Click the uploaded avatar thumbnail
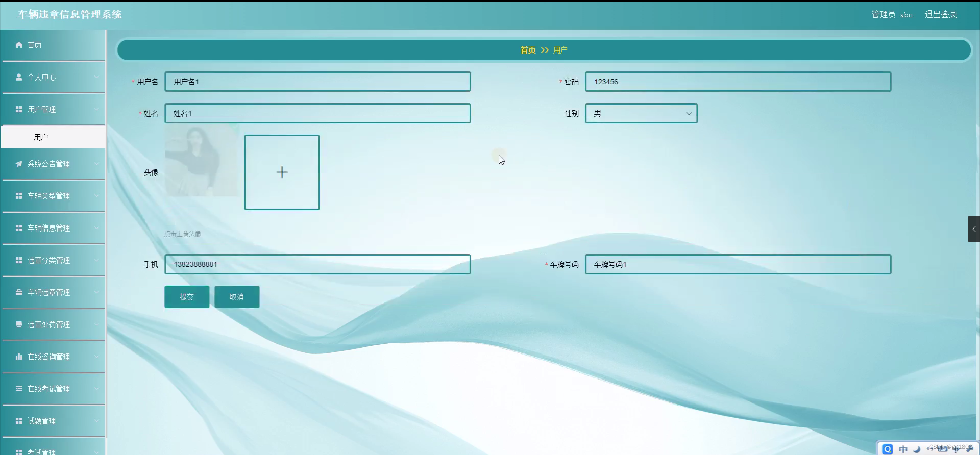Image resolution: width=980 pixels, height=455 pixels. (x=202, y=161)
